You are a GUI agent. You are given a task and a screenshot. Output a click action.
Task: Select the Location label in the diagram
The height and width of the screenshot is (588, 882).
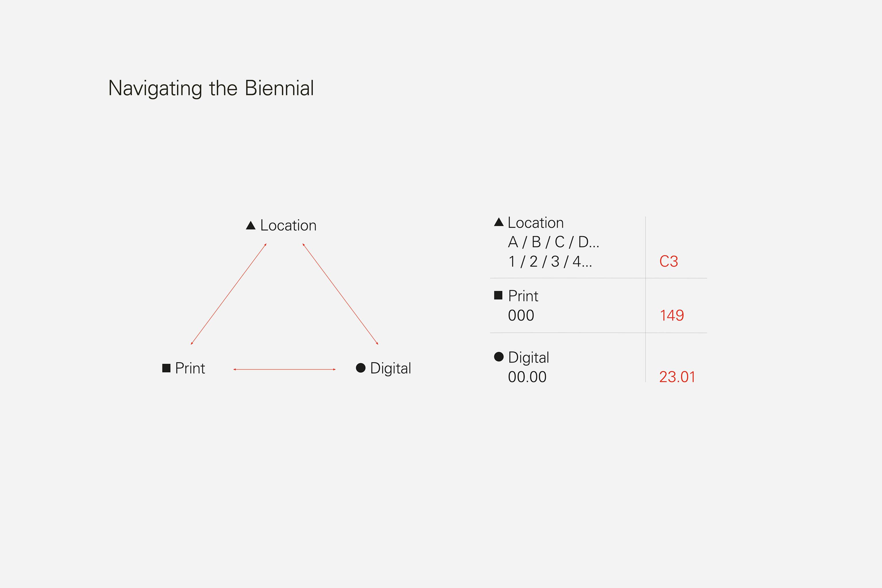[x=288, y=225]
